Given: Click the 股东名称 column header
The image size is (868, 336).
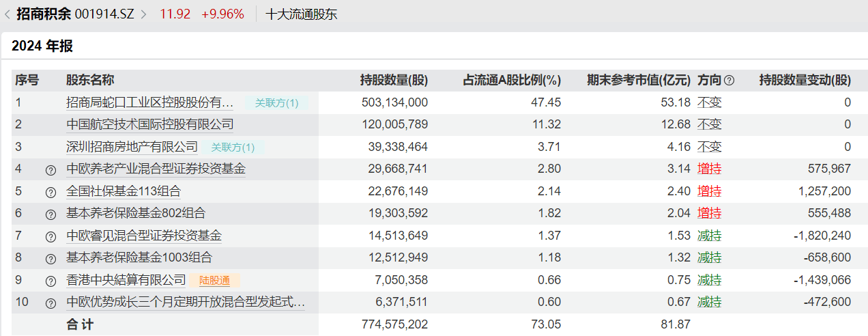Looking at the screenshot, I should pyautogui.click(x=90, y=80).
